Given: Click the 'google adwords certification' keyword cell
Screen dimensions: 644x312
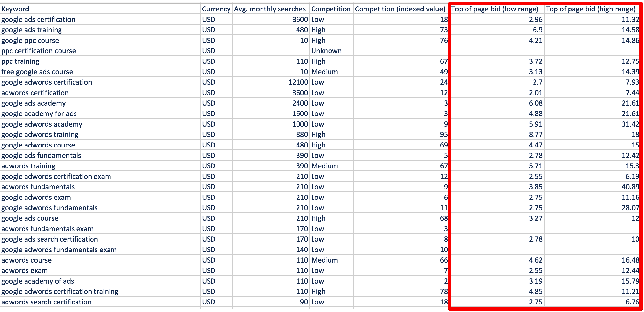Looking at the screenshot, I should tap(100, 82).
